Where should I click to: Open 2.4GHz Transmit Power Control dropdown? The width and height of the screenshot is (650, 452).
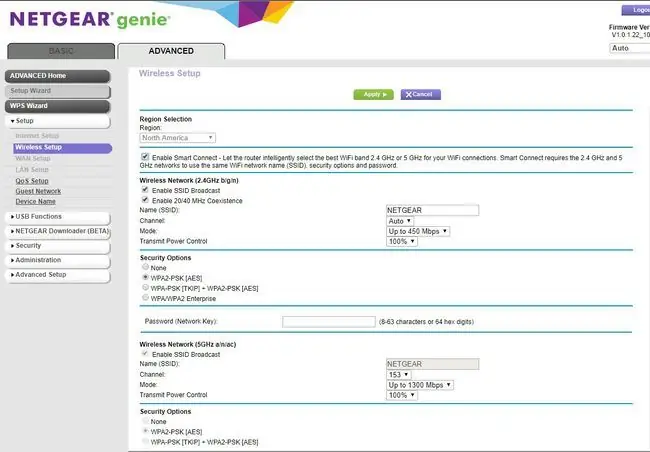(x=402, y=241)
